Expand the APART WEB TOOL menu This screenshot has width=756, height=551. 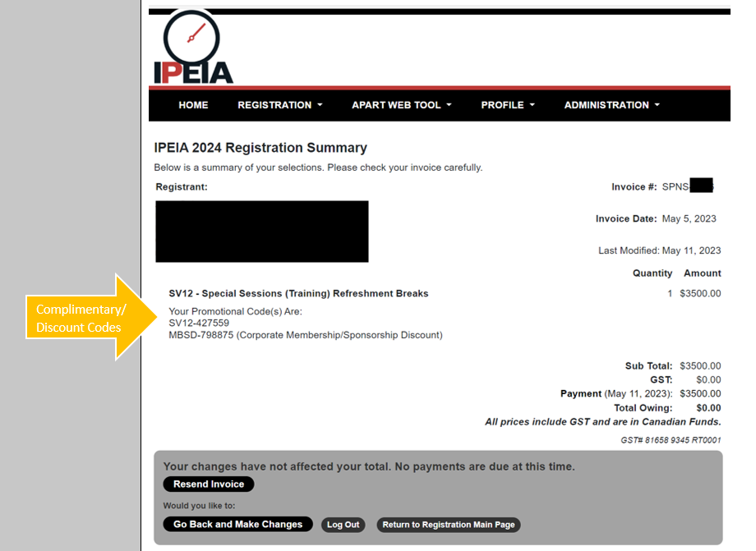pyautogui.click(x=401, y=105)
